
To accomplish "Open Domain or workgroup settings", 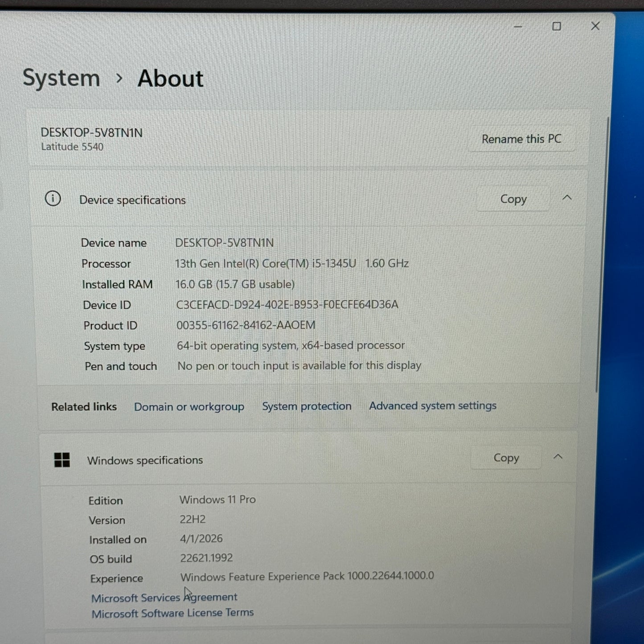I will pyautogui.click(x=189, y=406).
